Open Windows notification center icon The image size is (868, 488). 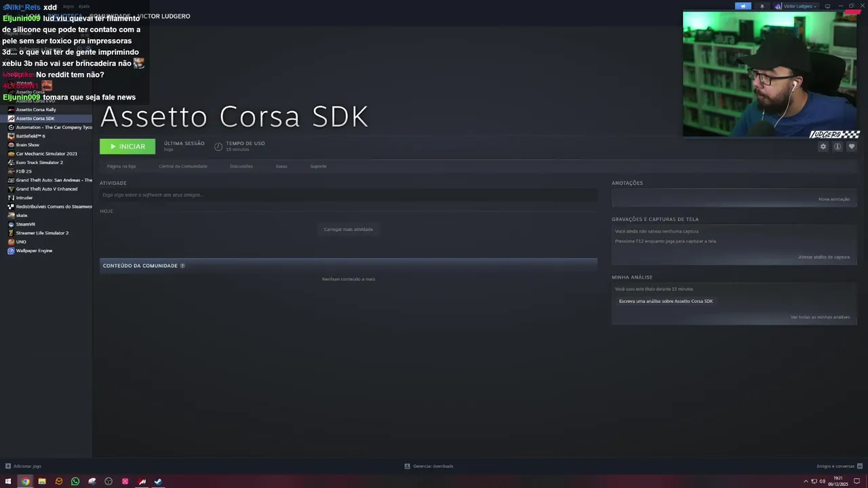pyautogui.click(x=857, y=482)
